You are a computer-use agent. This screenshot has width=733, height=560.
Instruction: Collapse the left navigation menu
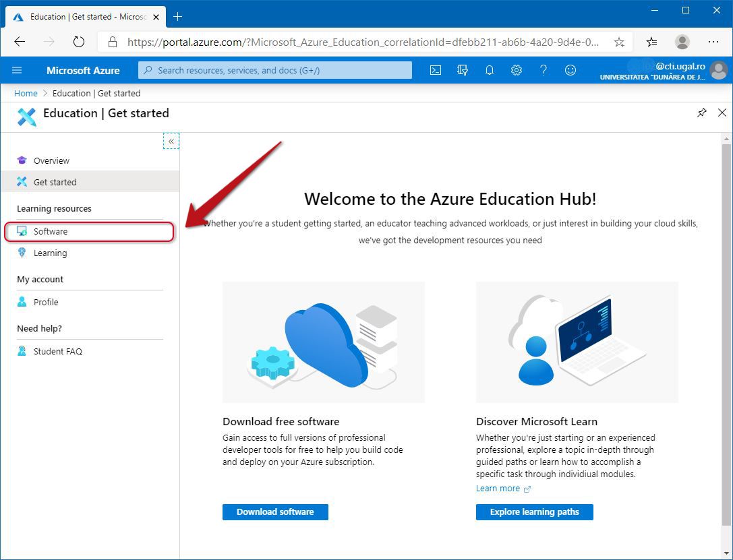tap(171, 141)
